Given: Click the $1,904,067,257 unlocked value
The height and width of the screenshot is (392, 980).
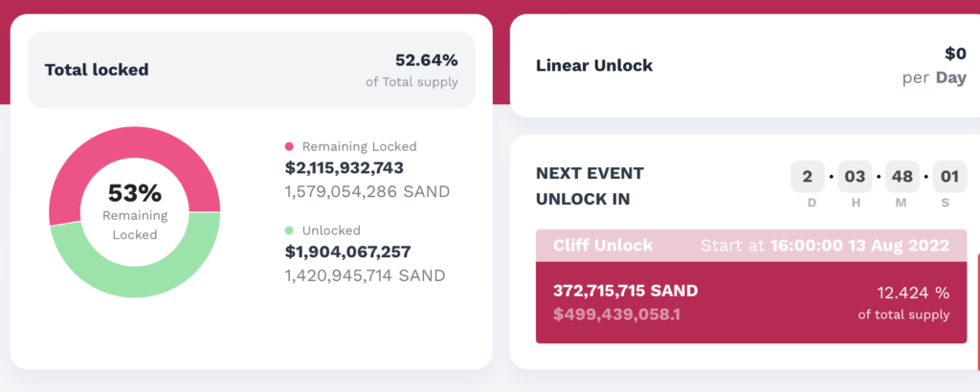Looking at the screenshot, I should pyautogui.click(x=347, y=251).
